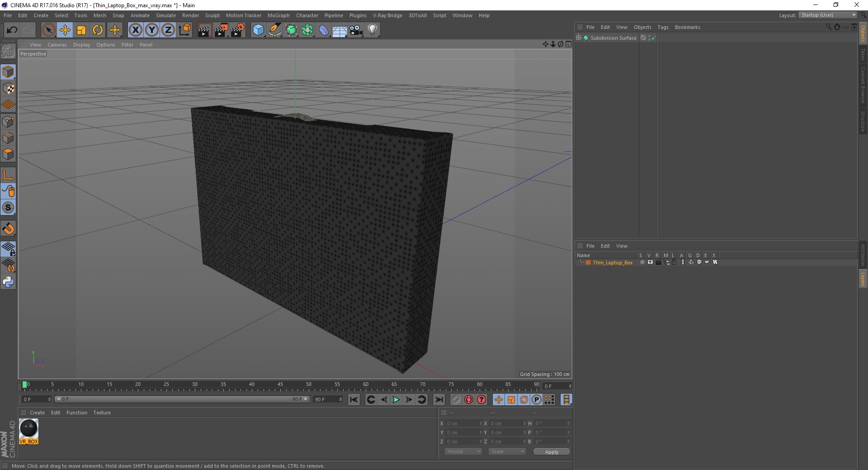Search in Object Manager magnifier icon

(x=829, y=27)
